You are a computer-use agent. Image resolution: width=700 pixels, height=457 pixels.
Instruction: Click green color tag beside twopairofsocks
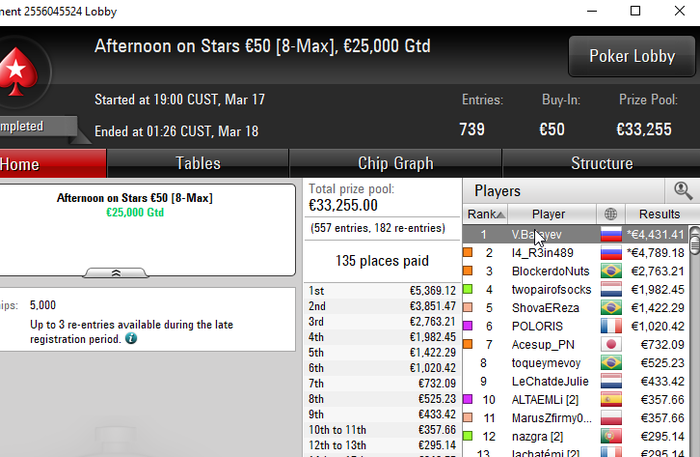coord(468,289)
